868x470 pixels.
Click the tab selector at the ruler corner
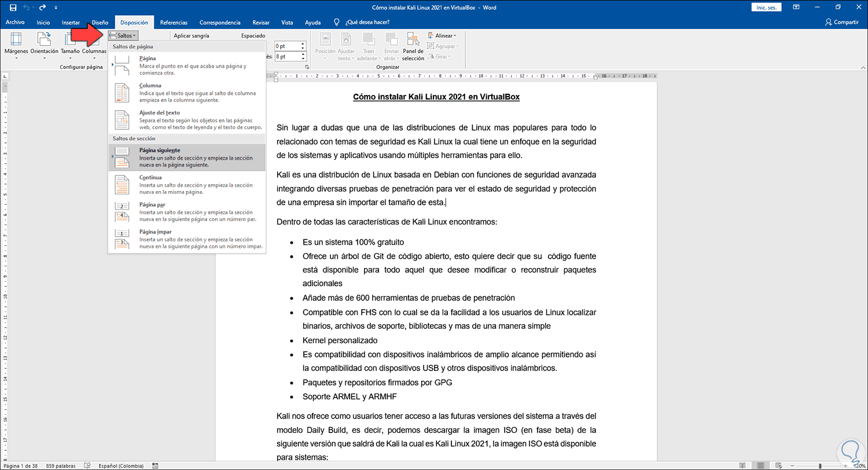pyautogui.click(x=5, y=76)
